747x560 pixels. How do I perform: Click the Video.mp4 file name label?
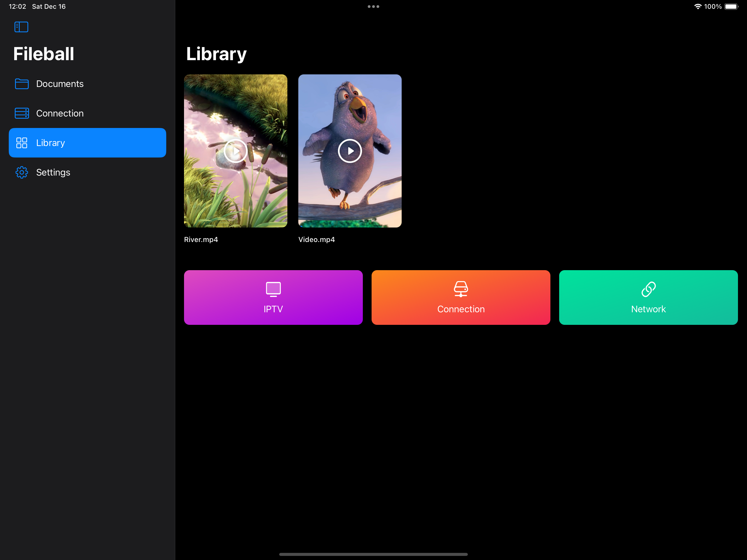pyautogui.click(x=316, y=240)
